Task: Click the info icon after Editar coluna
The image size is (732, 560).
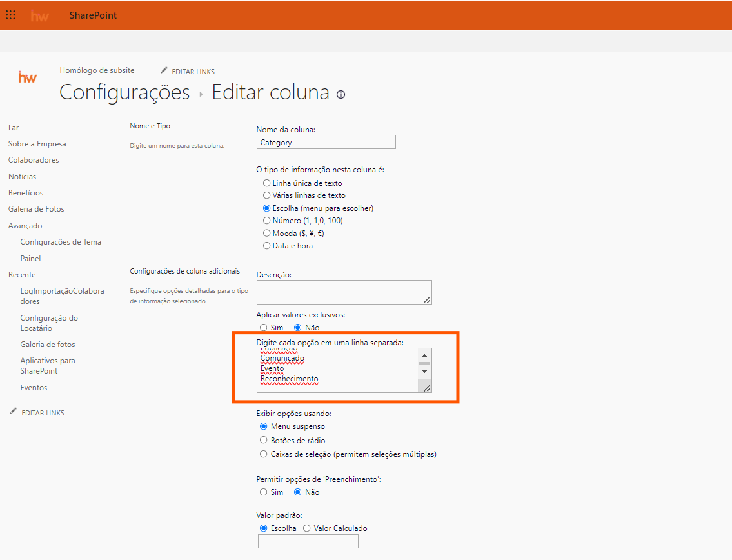Action: click(341, 94)
